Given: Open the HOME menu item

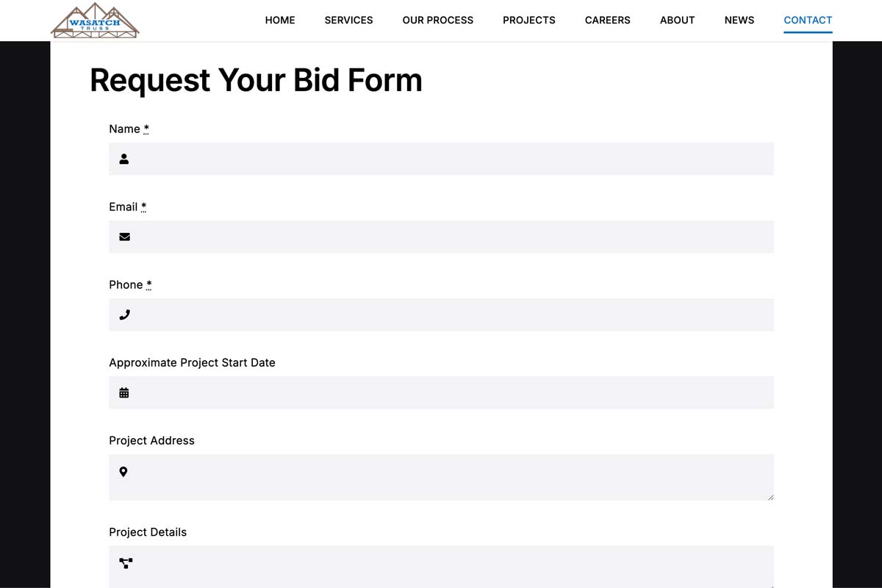Looking at the screenshot, I should pos(280,20).
